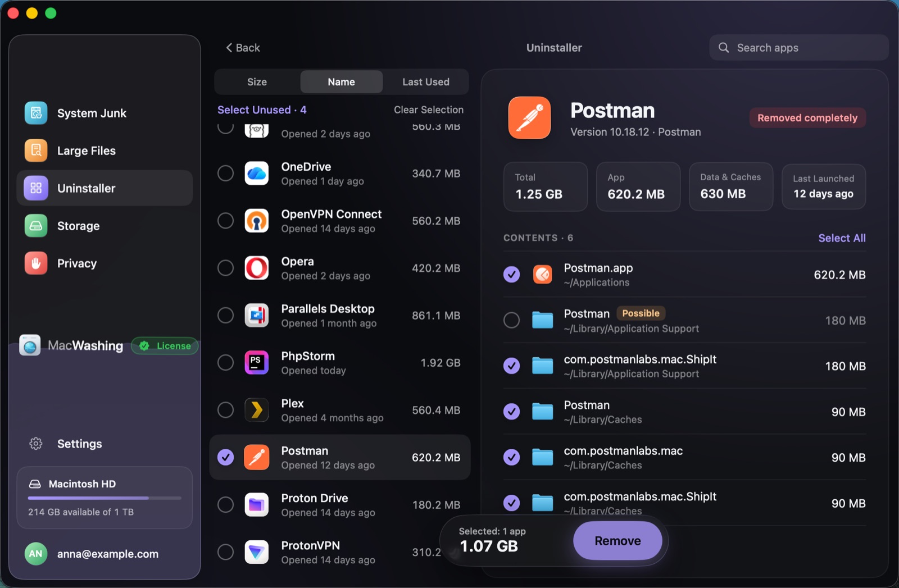Screen dimensions: 899x588
Task: Click the Parallels Desktop app icon
Action: pos(257,316)
